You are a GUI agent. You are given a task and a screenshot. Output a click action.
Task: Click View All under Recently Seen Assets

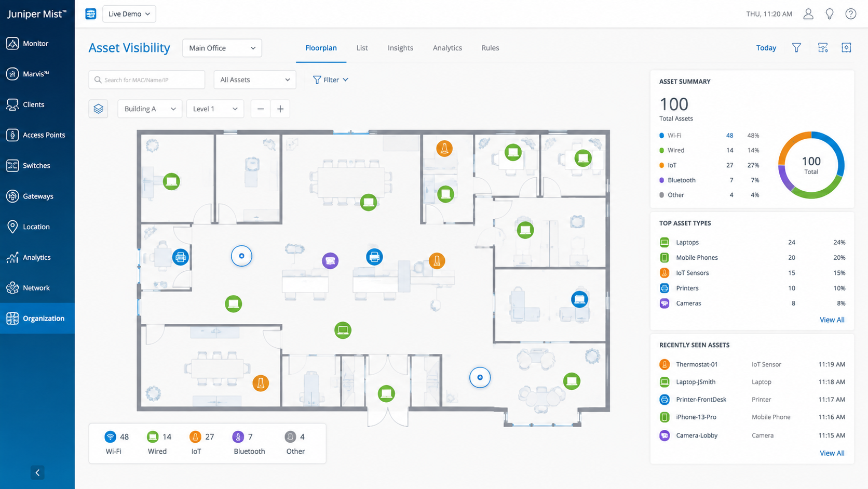tap(832, 453)
